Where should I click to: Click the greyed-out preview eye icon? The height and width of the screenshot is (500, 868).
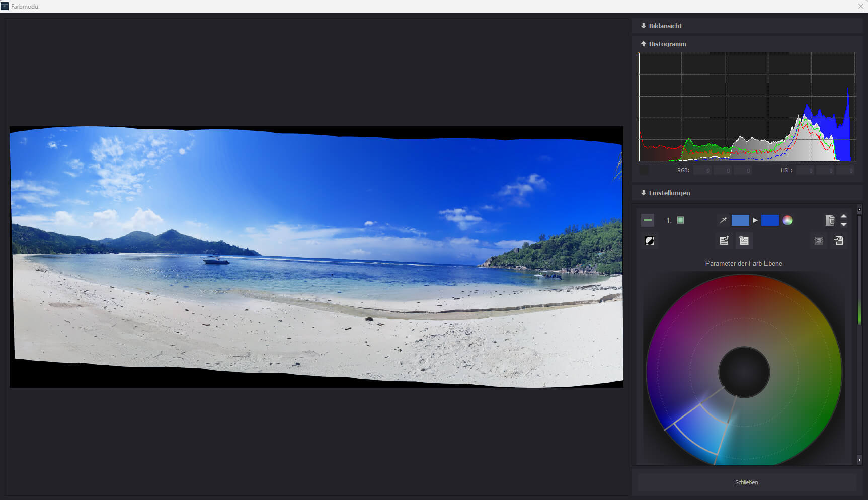click(818, 241)
